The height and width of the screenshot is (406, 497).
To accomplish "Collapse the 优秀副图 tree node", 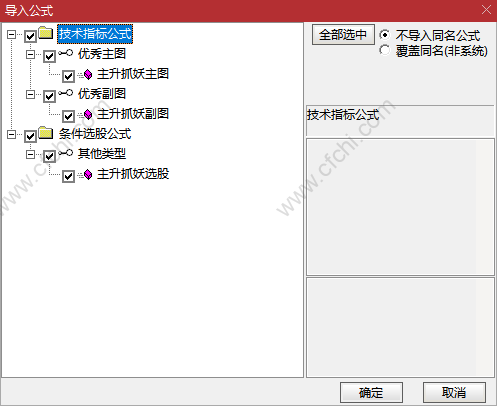I will [30, 94].
